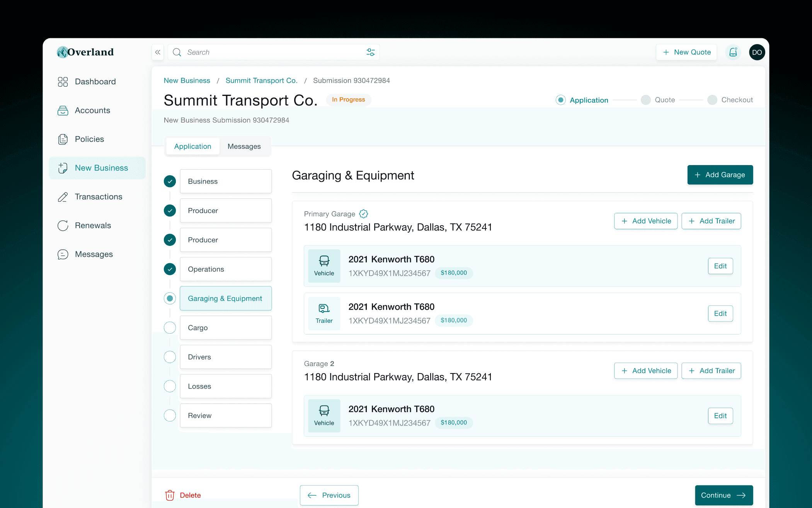Open search filter settings icon

[x=370, y=52]
